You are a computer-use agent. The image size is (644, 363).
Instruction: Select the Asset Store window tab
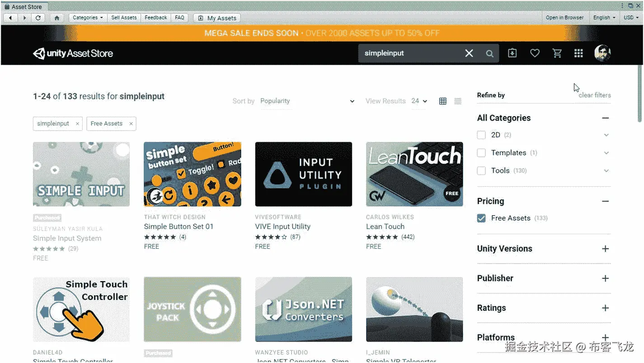(24, 7)
